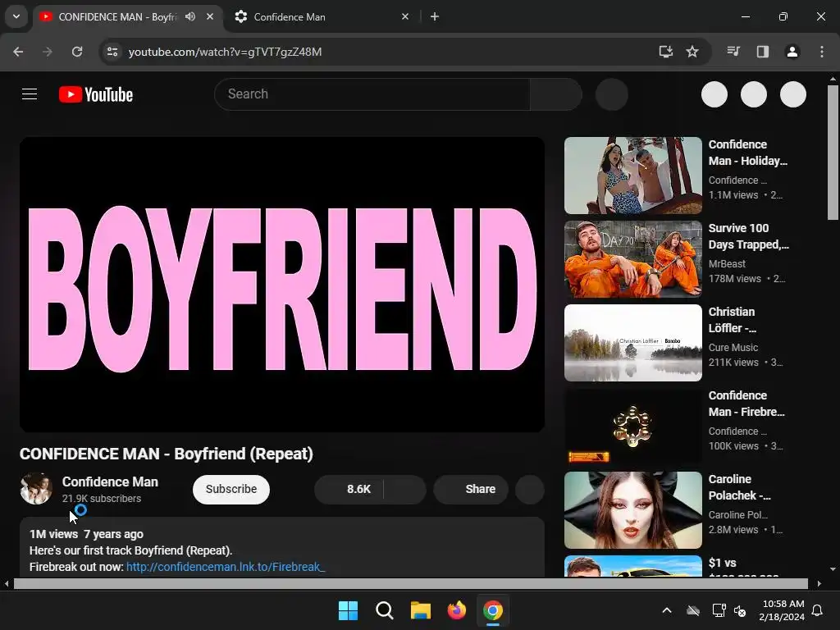Open a new browser tab
Viewport: 840px width, 630px height.
pyautogui.click(x=435, y=16)
